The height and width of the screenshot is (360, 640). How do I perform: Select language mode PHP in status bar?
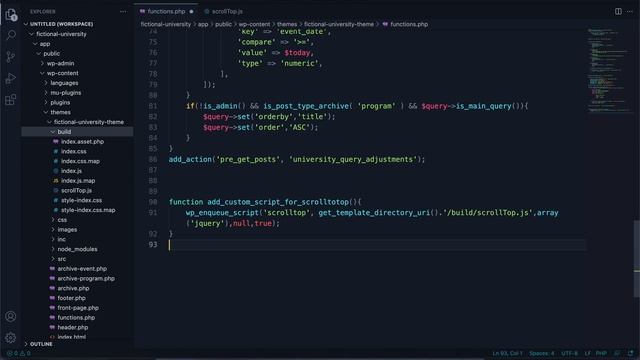[x=601, y=353]
